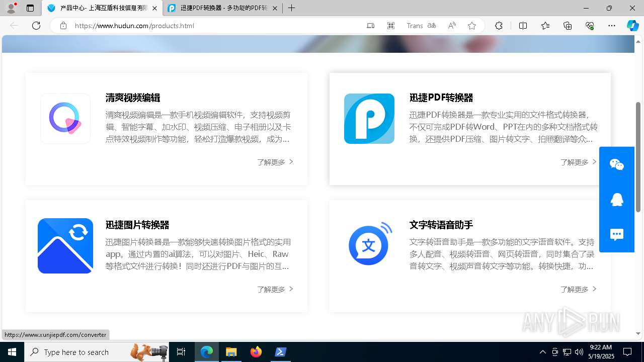This screenshot has height=362, width=644.
Task: Open a new tab with plus button
Action: click(291, 8)
